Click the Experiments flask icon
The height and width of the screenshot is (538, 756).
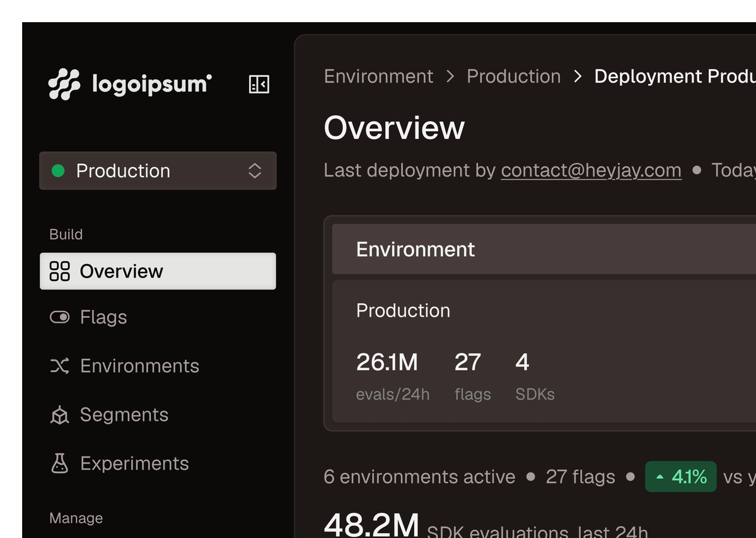[60, 464]
